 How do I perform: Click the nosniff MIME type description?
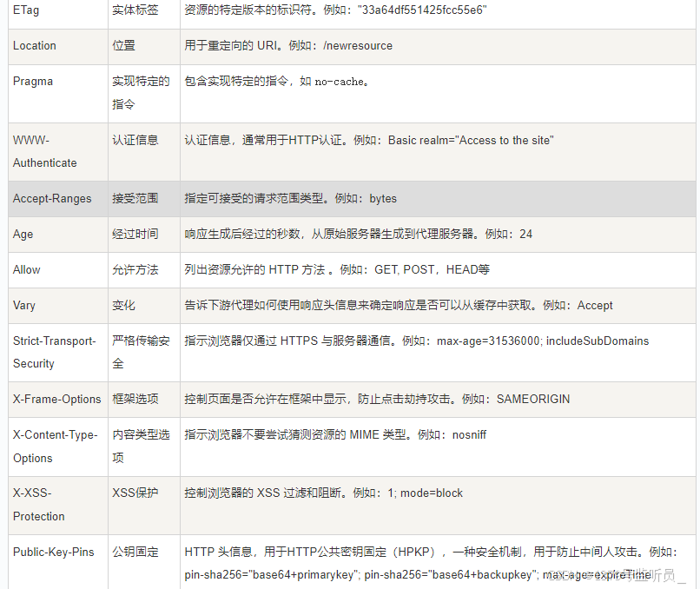438,447
